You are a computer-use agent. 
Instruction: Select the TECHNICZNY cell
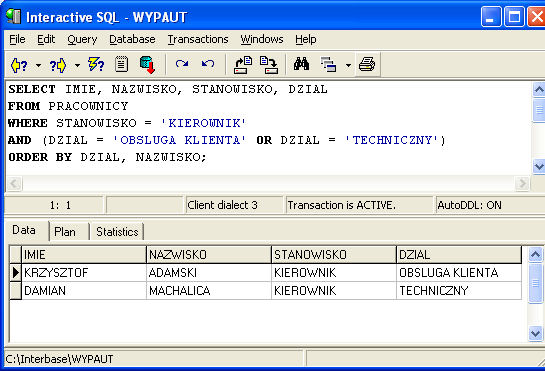tap(459, 290)
